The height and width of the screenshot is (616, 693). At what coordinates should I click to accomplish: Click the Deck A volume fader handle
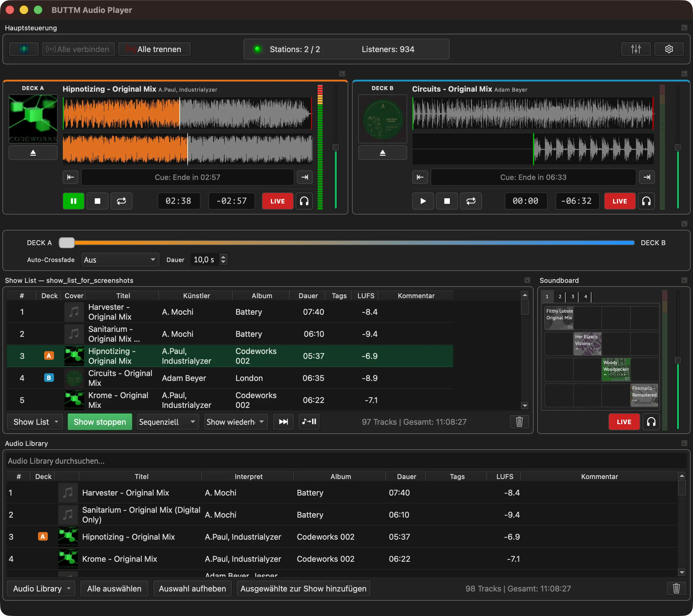click(336, 147)
